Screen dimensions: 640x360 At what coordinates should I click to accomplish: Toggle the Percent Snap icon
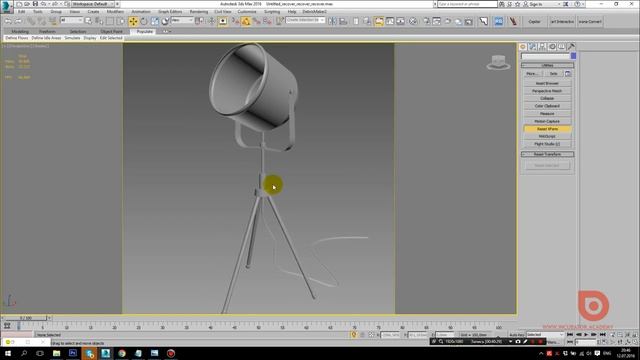pos(256,21)
